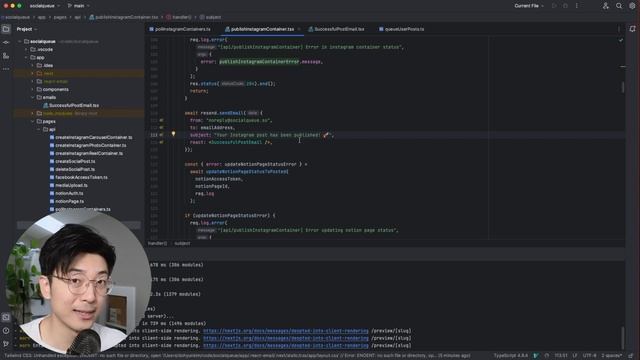640x360 pixels.
Task: Click the gutter marker beside the to line
Action: [x=161, y=128]
